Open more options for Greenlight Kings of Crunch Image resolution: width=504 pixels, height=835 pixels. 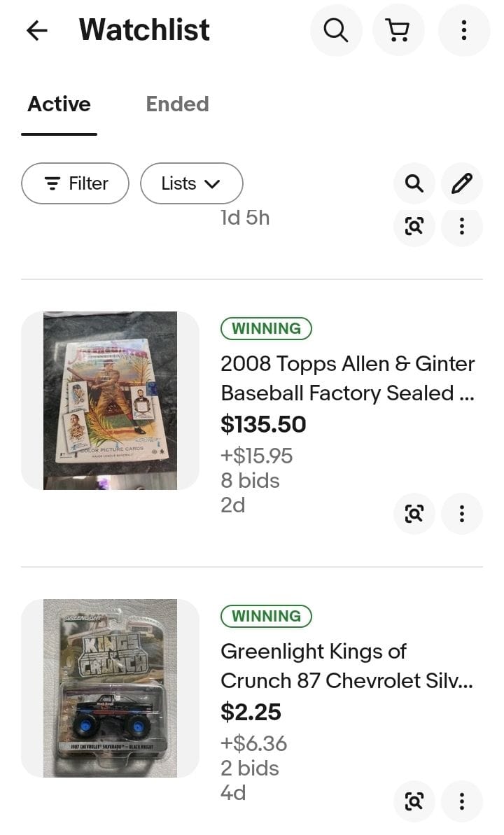pyautogui.click(x=462, y=801)
